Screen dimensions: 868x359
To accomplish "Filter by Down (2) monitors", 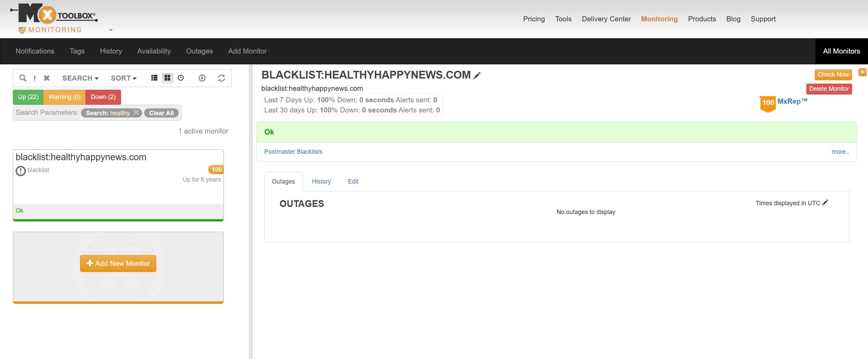I will pyautogui.click(x=103, y=97).
